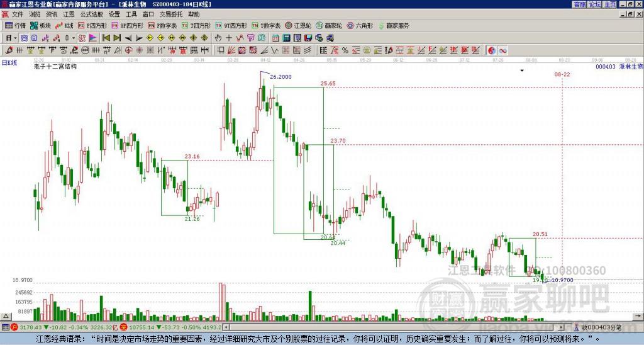Open the 浏览 menu
This screenshot has height=345, width=644.
tap(35, 14)
